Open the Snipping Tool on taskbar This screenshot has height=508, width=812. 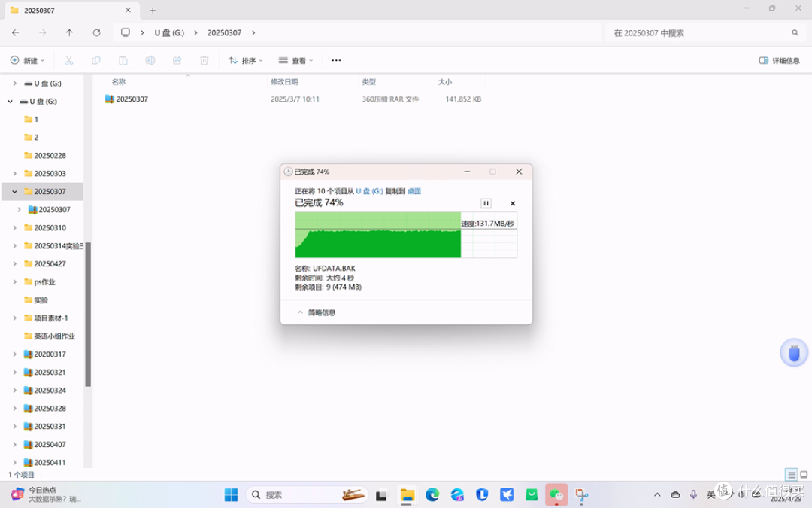581,495
